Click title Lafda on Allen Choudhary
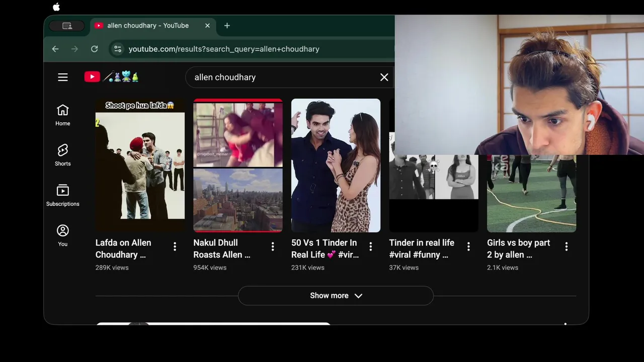Screen dimensions: 644x362 (123, 248)
